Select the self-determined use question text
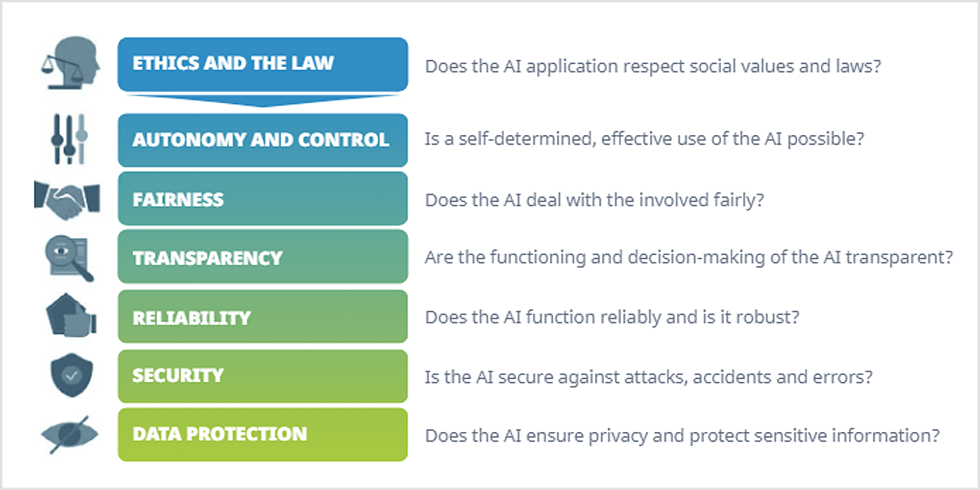980x490 pixels. pyautogui.click(x=644, y=139)
